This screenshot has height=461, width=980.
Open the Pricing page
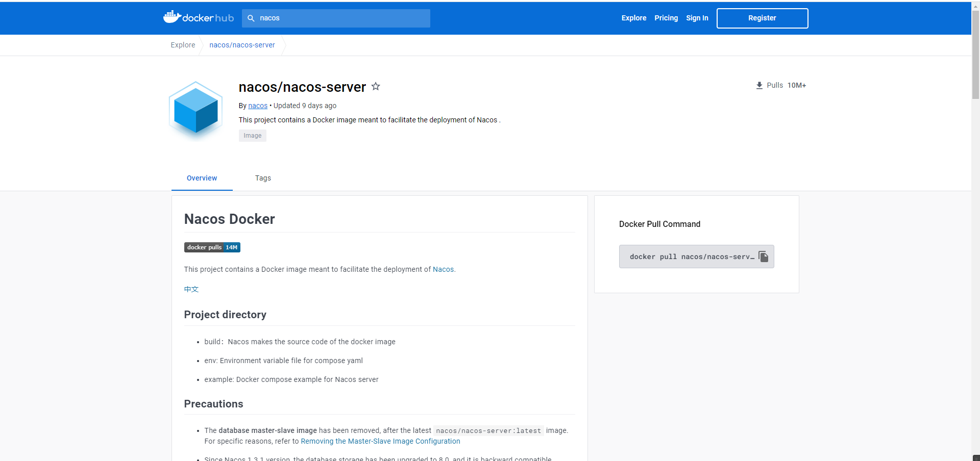[x=666, y=18]
